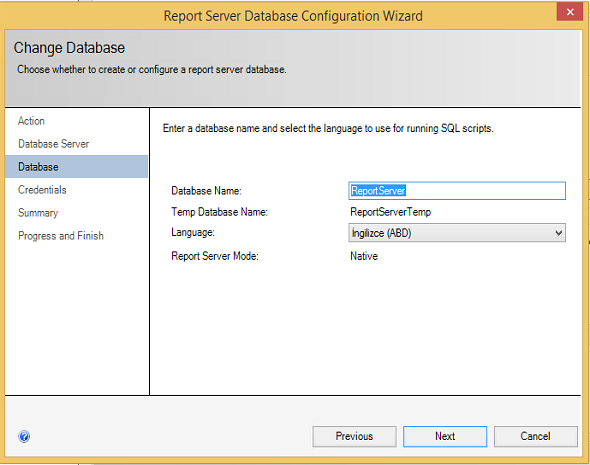The height and width of the screenshot is (465, 590).
Task: Click the Change Database heading
Action: pyautogui.click(x=69, y=48)
